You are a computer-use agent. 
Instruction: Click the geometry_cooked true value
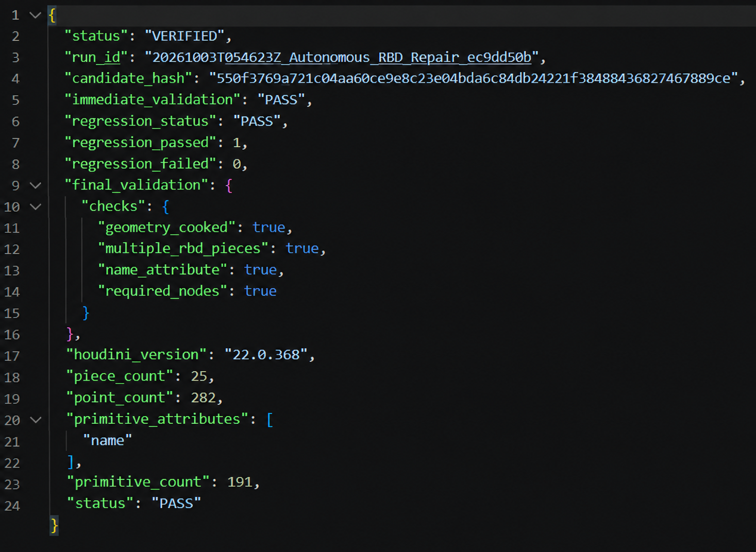[268, 227]
